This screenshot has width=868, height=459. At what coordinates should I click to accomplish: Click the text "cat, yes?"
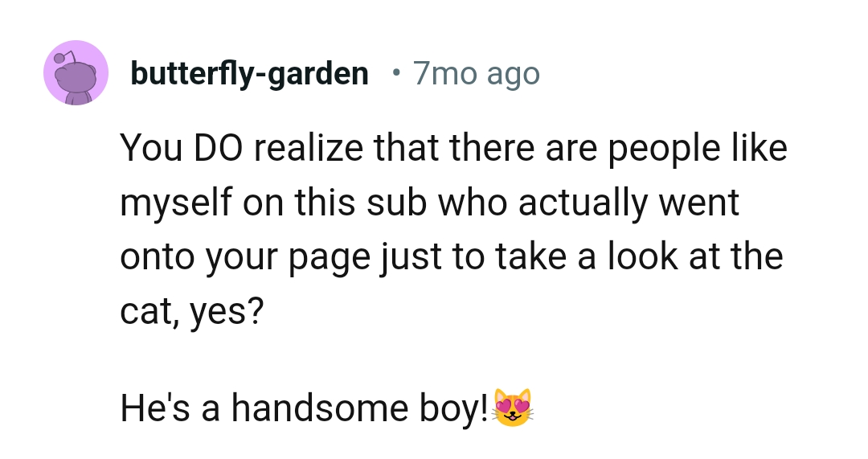[x=191, y=312]
